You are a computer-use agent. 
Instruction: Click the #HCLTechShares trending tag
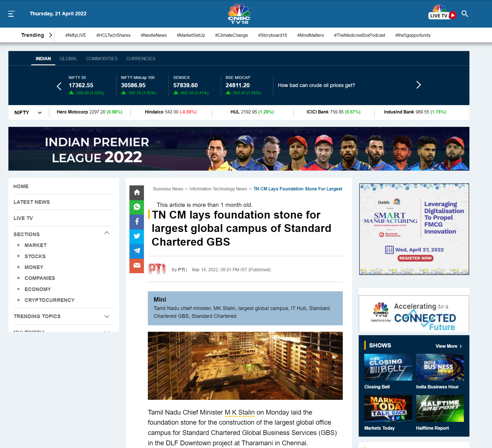click(113, 35)
